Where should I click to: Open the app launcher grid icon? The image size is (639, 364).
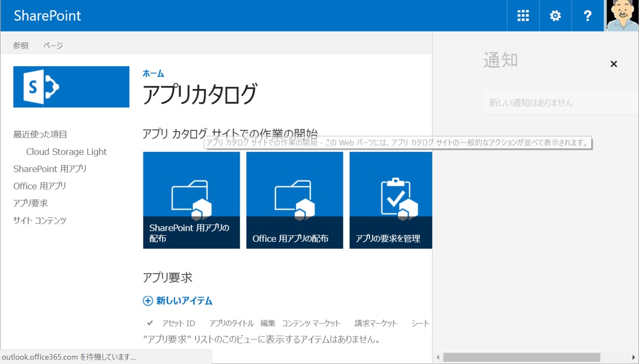pyautogui.click(x=522, y=15)
